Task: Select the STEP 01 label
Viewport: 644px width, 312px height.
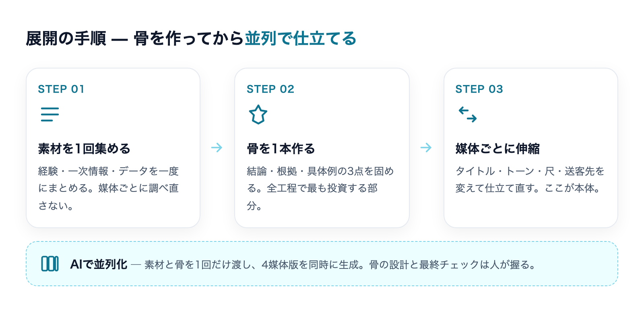Action: pos(61,89)
